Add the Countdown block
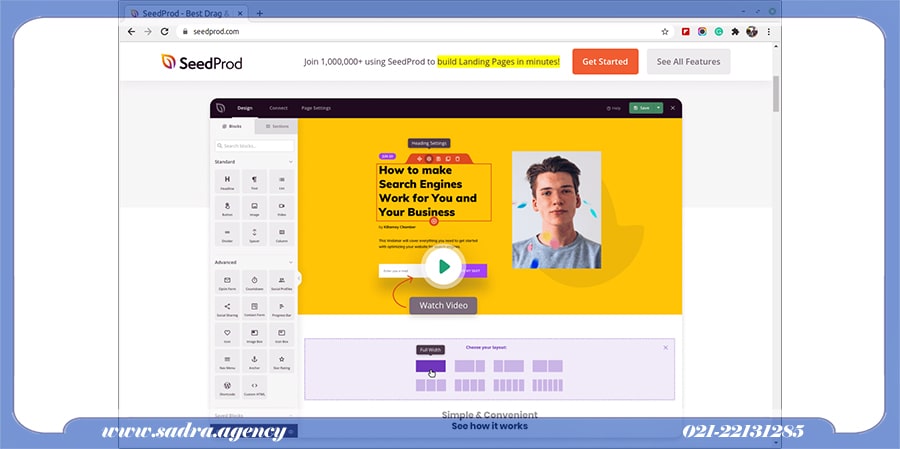900x449 pixels. point(254,282)
